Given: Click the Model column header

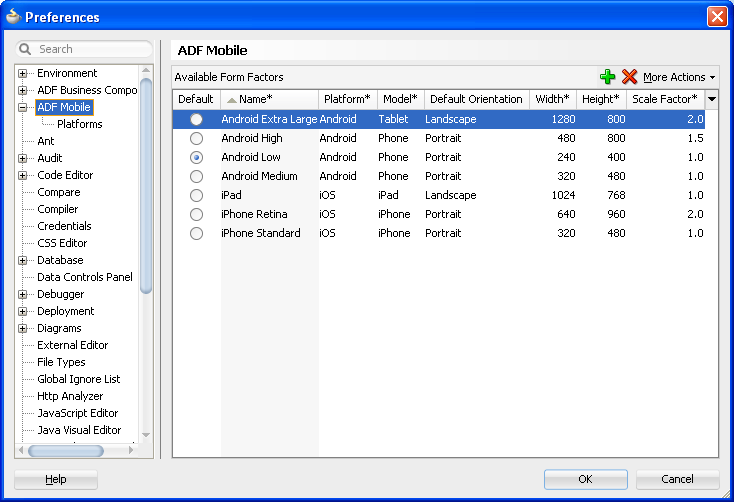Looking at the screenshot, I should pyautogui.click(x=401, y=99).
